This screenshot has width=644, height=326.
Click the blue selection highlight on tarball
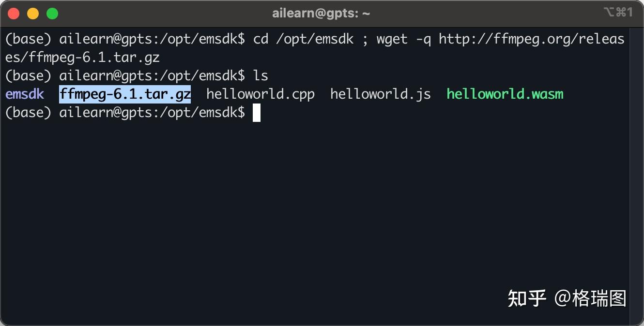click(124, 94)
